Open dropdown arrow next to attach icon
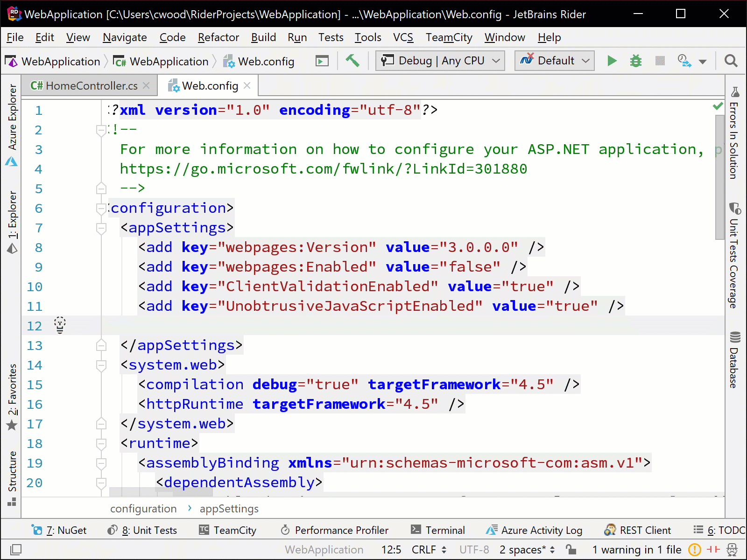Screen dimensions: 747x560 coord(703,62)
